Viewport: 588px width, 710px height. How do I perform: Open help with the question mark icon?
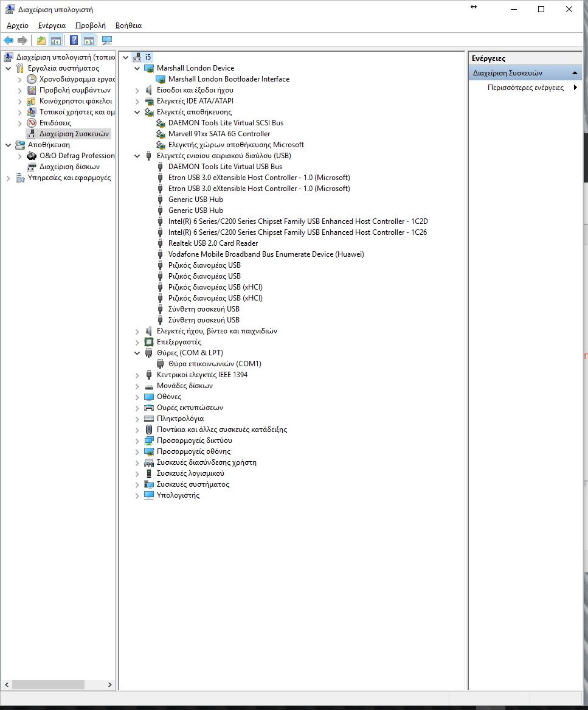tap(74, 40)
